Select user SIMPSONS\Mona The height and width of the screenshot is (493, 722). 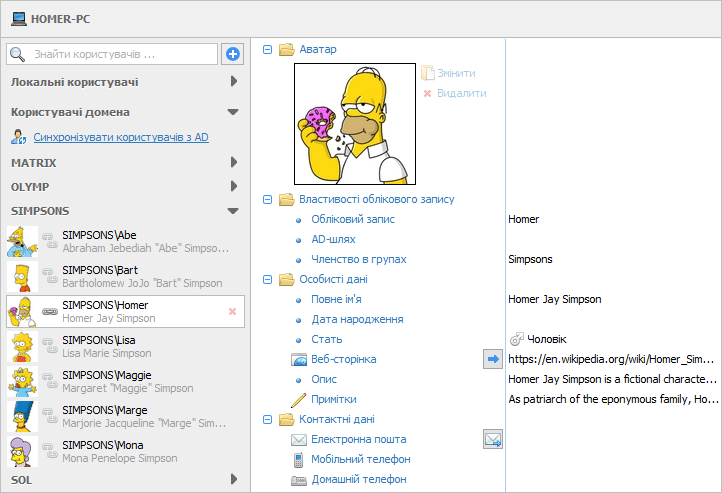[x=125, y=451]
